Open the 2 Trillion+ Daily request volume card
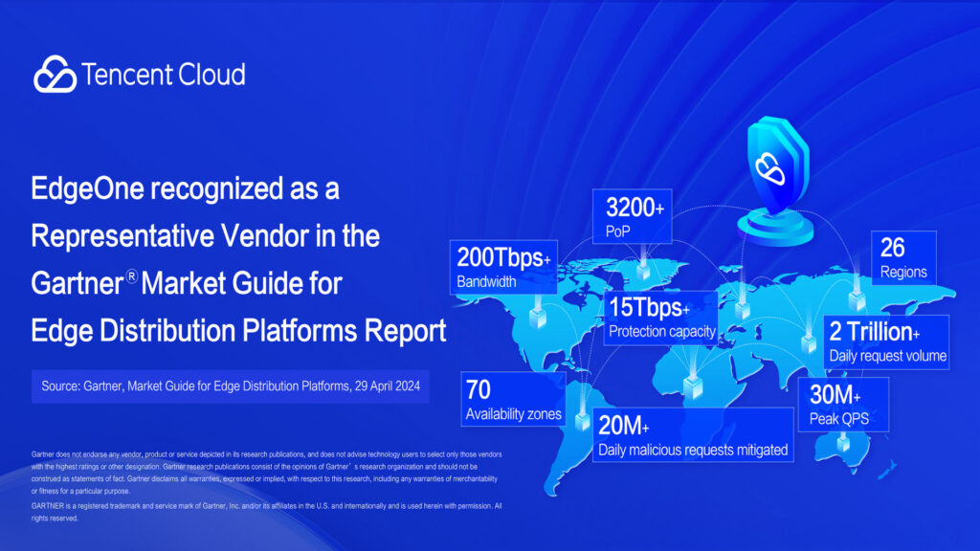 (886, 342)
